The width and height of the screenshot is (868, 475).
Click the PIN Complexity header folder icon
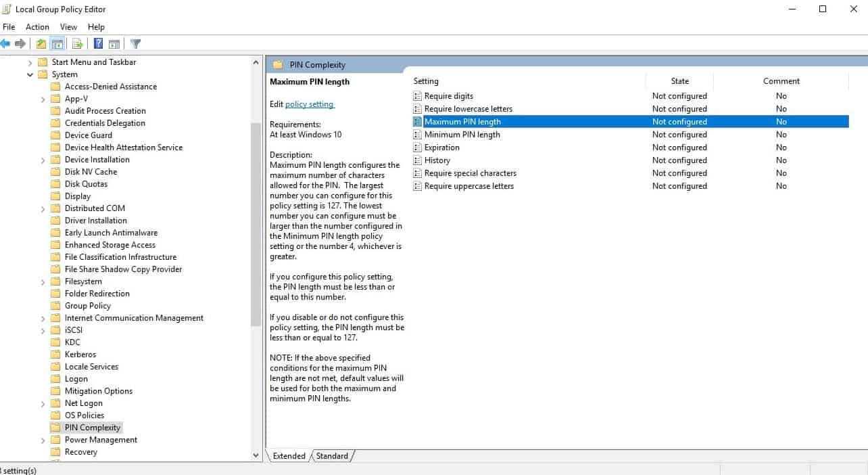(x=277, y=65)
